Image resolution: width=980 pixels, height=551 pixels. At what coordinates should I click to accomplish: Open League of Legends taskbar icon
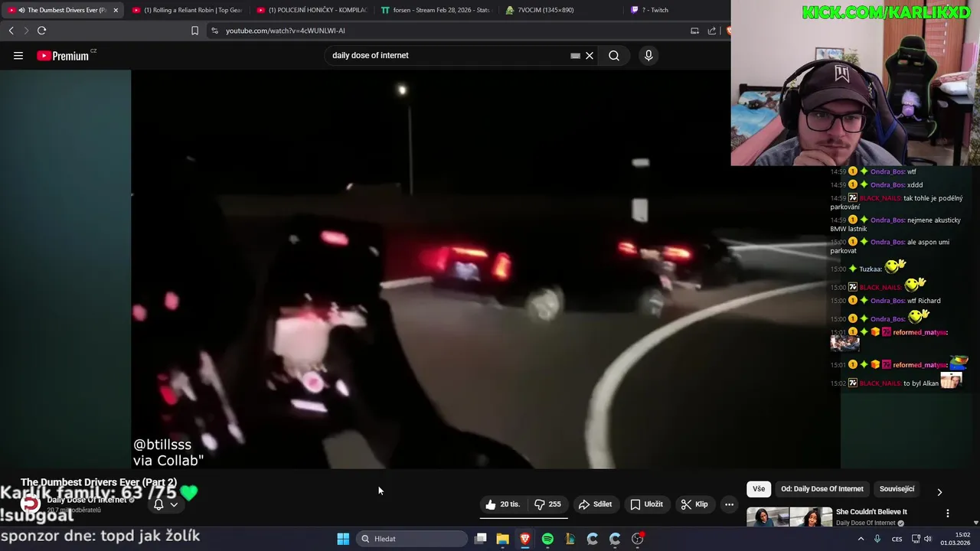570,539
